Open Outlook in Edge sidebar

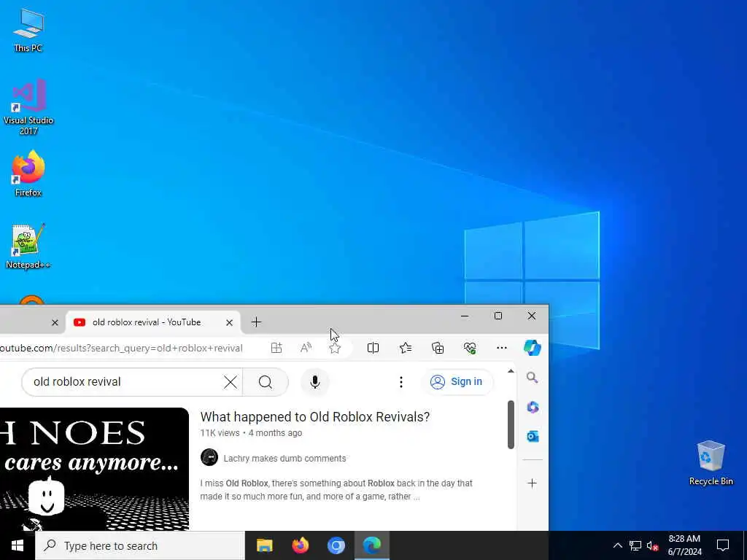click(533, 436)
